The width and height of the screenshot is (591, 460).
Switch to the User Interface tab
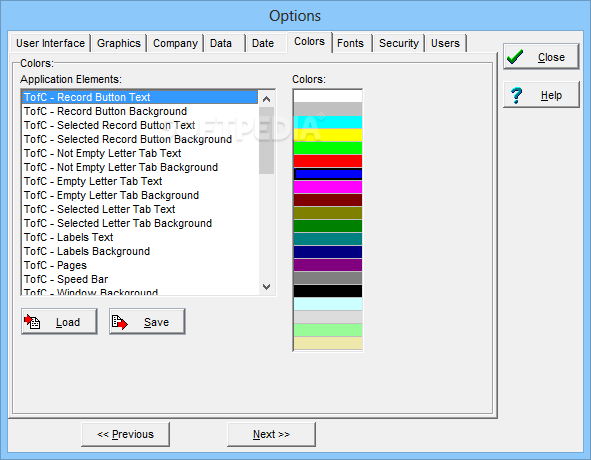51,43
